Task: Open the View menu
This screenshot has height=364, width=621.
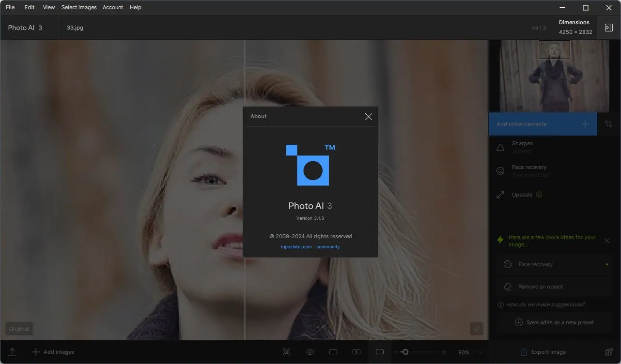Action: [x=49, y=7]
